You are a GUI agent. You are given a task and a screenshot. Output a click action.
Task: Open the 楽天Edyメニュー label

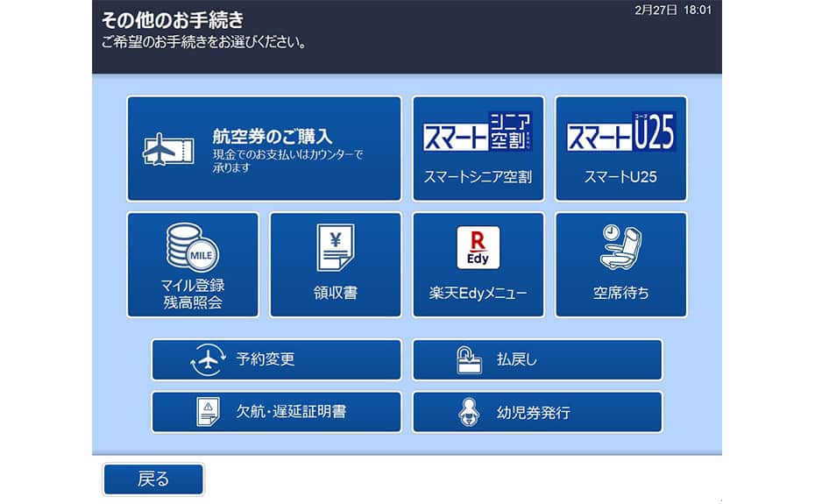[478, 294]
